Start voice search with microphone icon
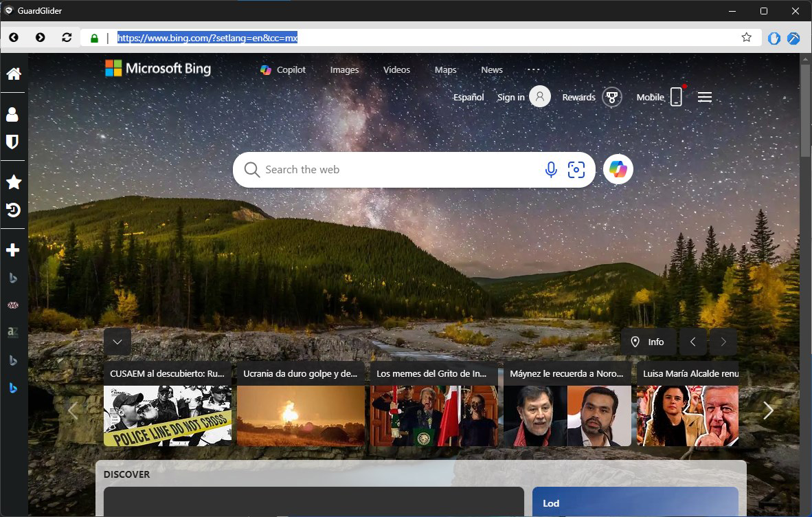Screen dimensions: 812x517 click(551, 169)
